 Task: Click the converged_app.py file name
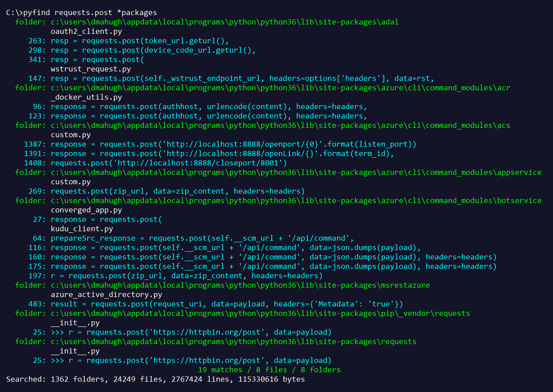point(86,210)
